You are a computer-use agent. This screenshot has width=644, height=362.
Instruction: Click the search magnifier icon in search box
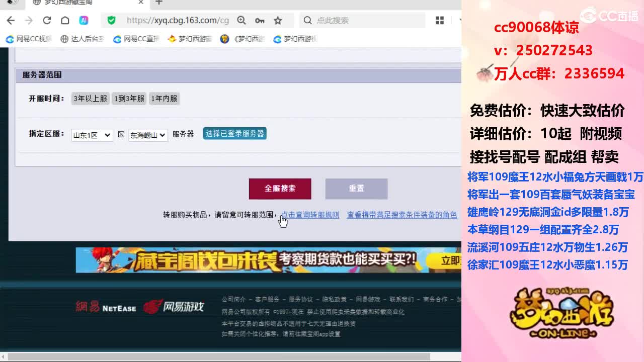[x=307, y=21]
